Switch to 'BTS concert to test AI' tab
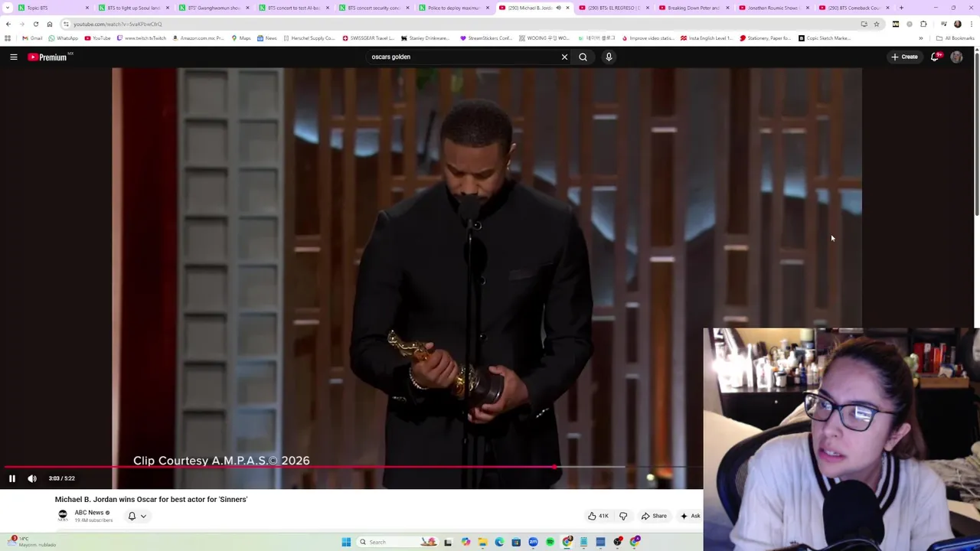980x551 pixels. click(x=293, y=8)
